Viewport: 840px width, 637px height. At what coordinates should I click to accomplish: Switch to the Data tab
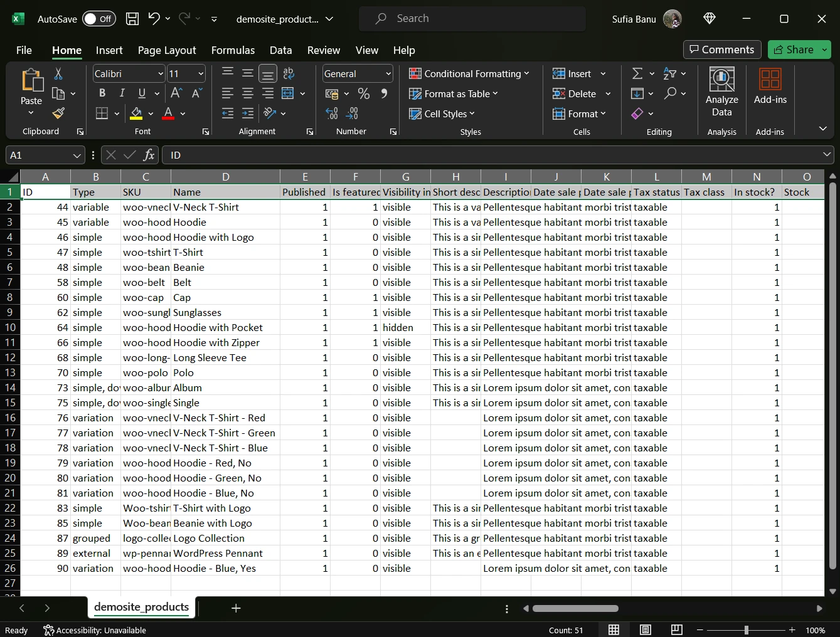pos(280,50)
